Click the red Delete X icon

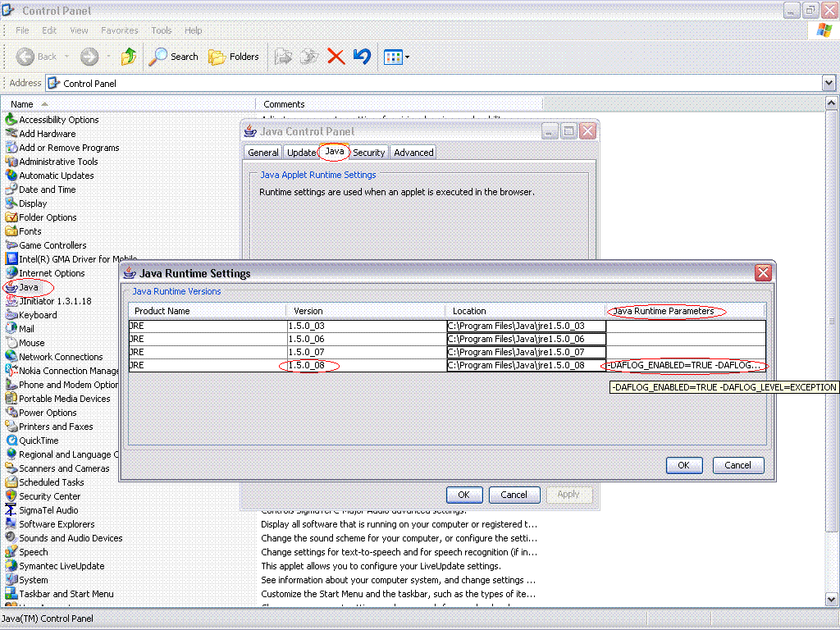(336, 57)
